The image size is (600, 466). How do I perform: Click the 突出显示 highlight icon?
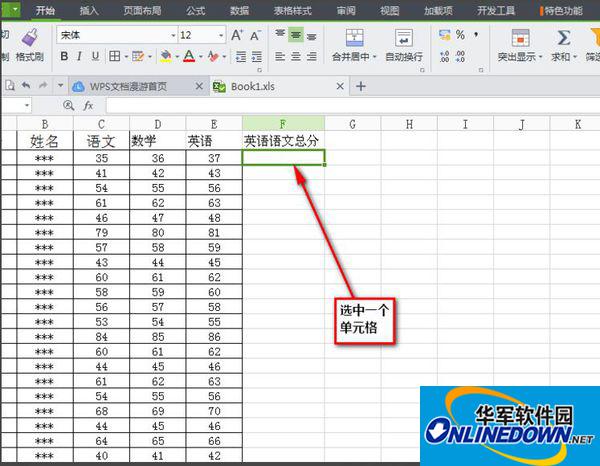(520, 38)
